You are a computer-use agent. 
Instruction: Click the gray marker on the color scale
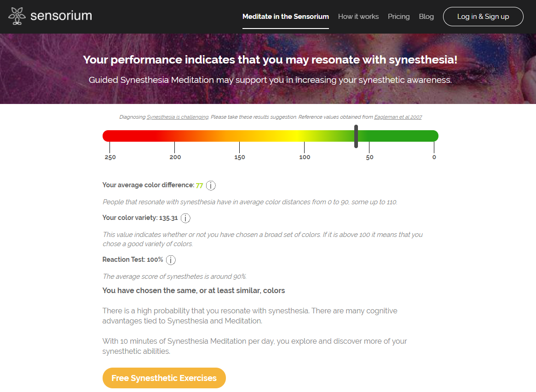[356, 136]
